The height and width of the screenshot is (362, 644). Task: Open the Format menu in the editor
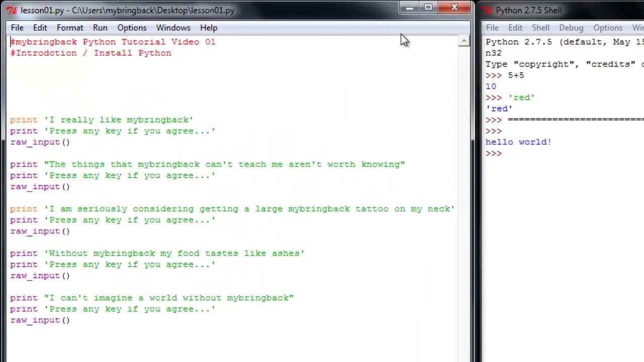70,28
